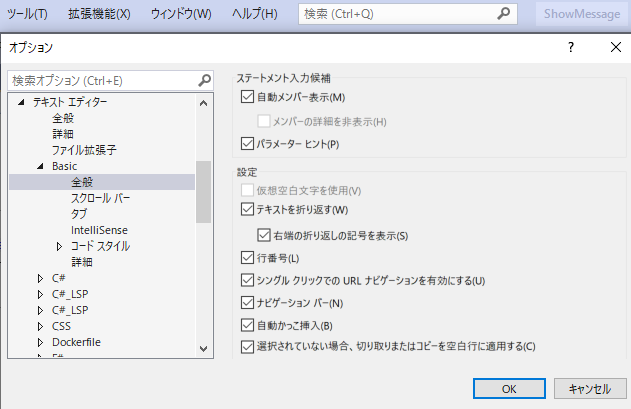Select ファイル拡張子 tree item
The image size is (631, 409).
click(85, 150)
